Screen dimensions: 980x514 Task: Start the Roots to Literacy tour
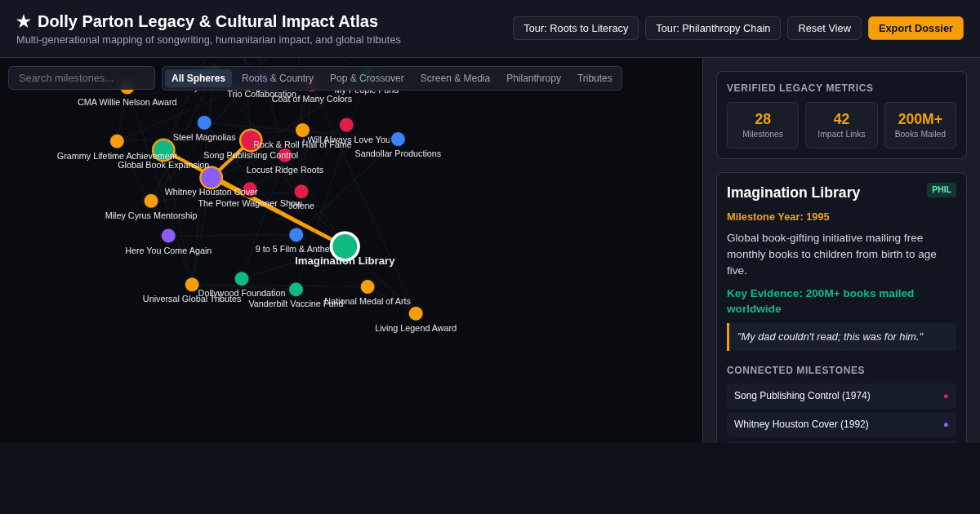point(576,29)
